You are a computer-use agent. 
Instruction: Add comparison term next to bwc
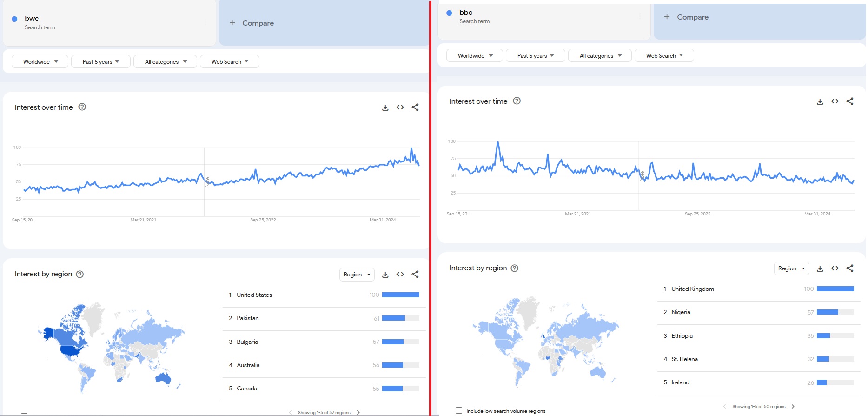(324, 23)
